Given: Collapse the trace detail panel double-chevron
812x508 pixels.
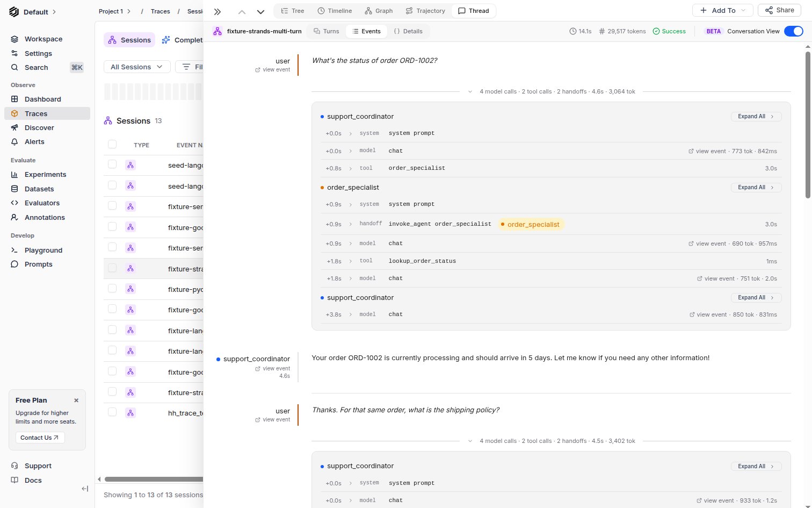Looking at the screenshot, I should (x=218, y=11).
